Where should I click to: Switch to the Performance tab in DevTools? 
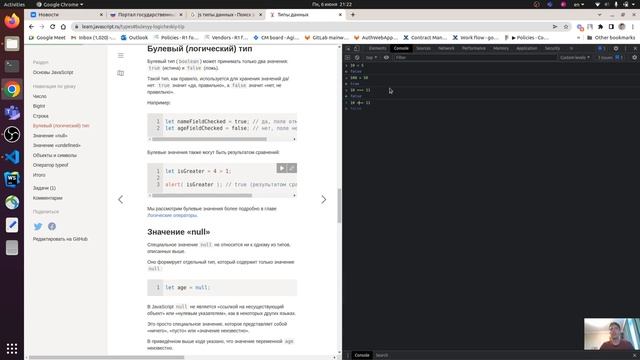click(473, 48)
